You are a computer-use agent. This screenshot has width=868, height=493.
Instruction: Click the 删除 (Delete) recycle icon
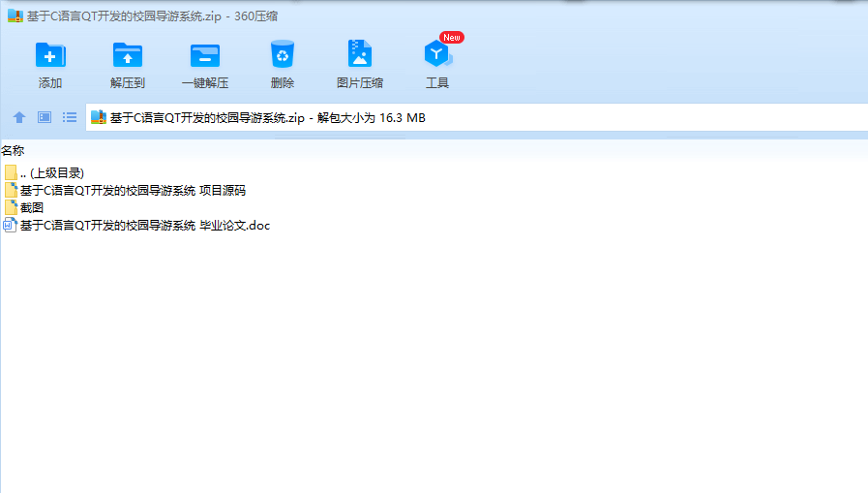[283, 54]
